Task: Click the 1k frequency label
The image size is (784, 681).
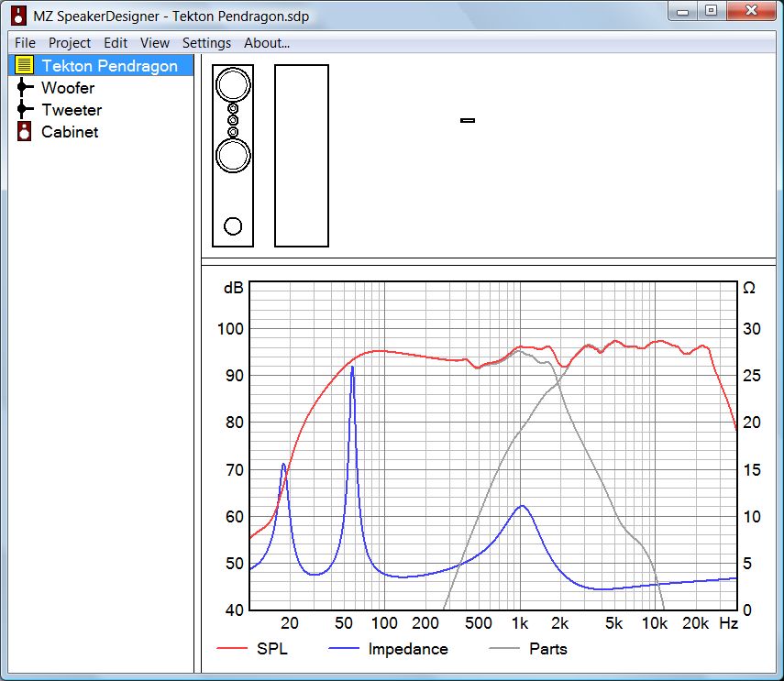Action: [x=520, y=623]
